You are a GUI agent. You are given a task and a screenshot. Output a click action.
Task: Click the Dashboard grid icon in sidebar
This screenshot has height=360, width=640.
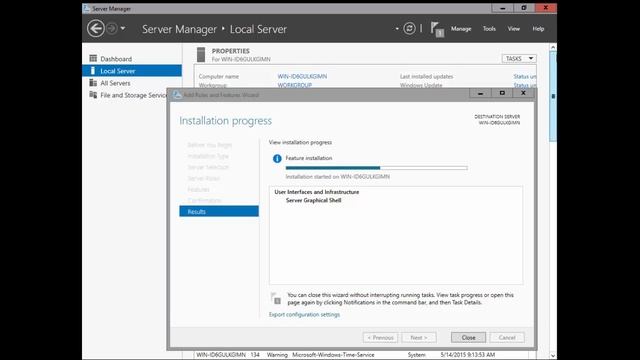[93, 58]
